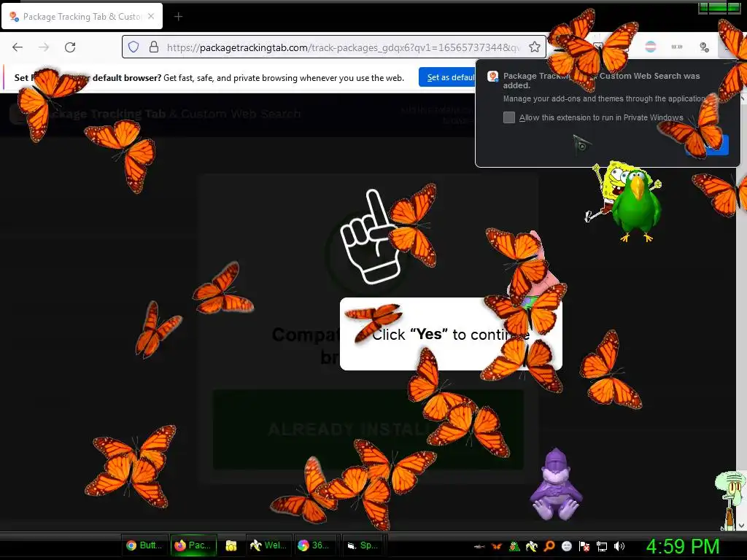Reload the page with the refresh icon
The width and height of the screenshot is (747, 560).
[x=70, y=47]
